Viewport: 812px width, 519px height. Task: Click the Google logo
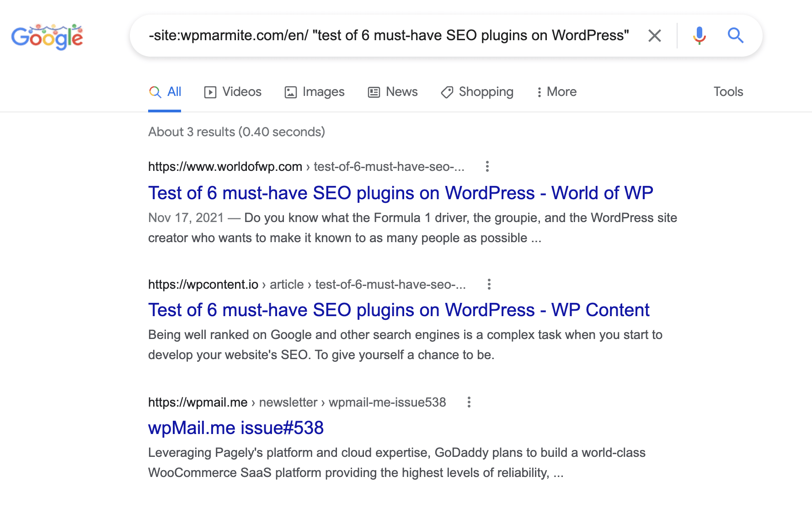tap(48, 37)
